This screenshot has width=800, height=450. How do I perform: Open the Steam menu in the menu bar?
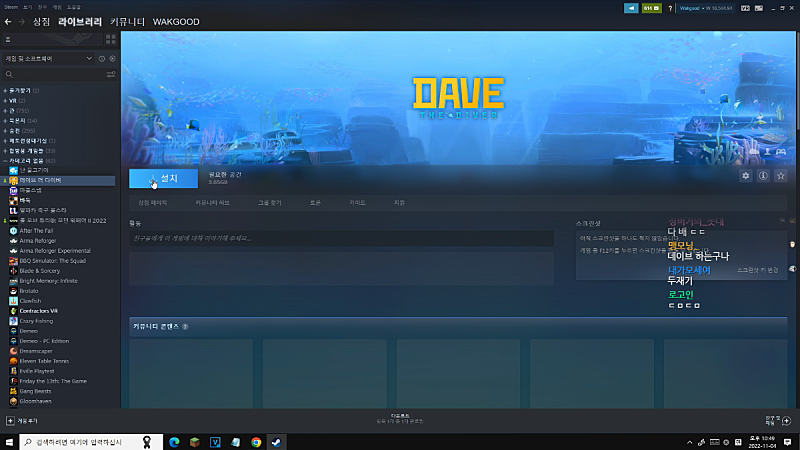tap(11, 7)
